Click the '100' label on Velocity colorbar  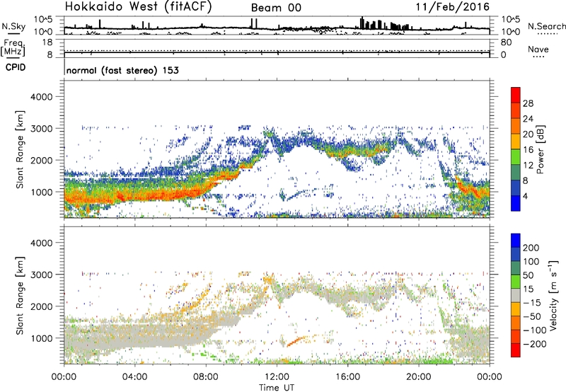pos(531,261)
